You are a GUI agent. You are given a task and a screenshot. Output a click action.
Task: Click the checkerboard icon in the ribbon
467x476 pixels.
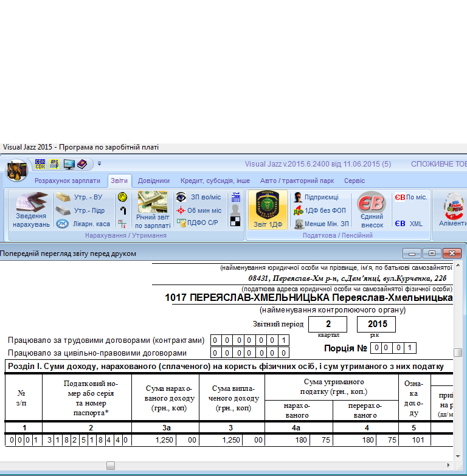[x=236, y=221]
